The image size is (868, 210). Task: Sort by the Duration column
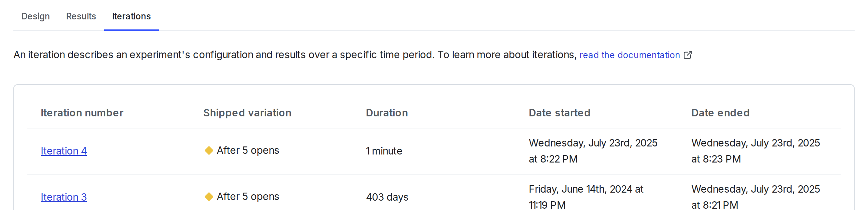387,113
